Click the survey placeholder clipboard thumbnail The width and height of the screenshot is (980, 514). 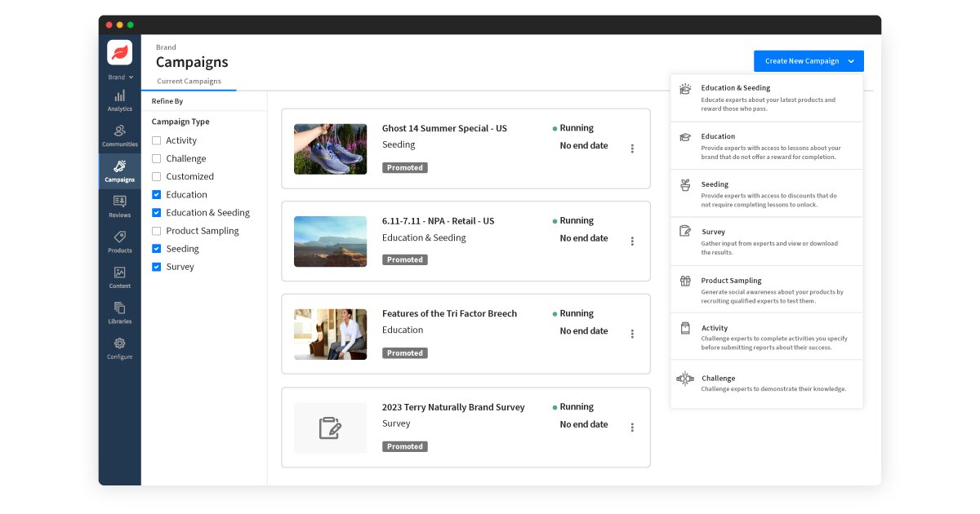pos(330,428)
